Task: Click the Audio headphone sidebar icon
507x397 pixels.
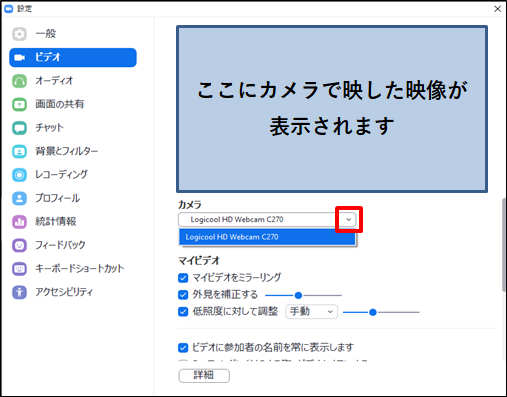Action: pyautogui.click(x=19, y=81)
